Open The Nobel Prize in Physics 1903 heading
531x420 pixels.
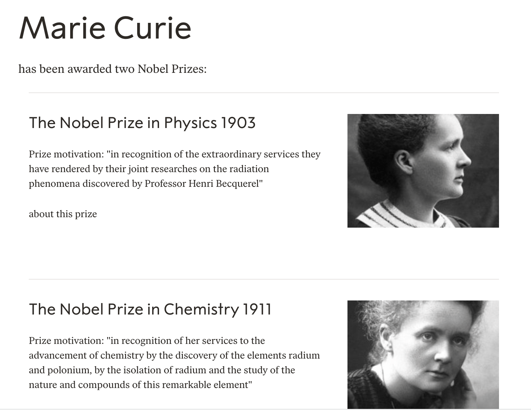point(142,123)
